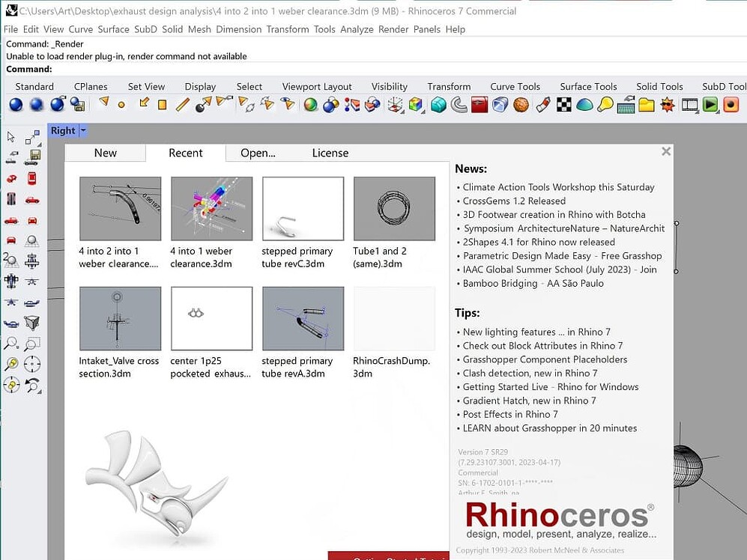Expand the move tool flyout in sidebar
The width and height of the screenshot is (747, 560).
tap(31, 137)
